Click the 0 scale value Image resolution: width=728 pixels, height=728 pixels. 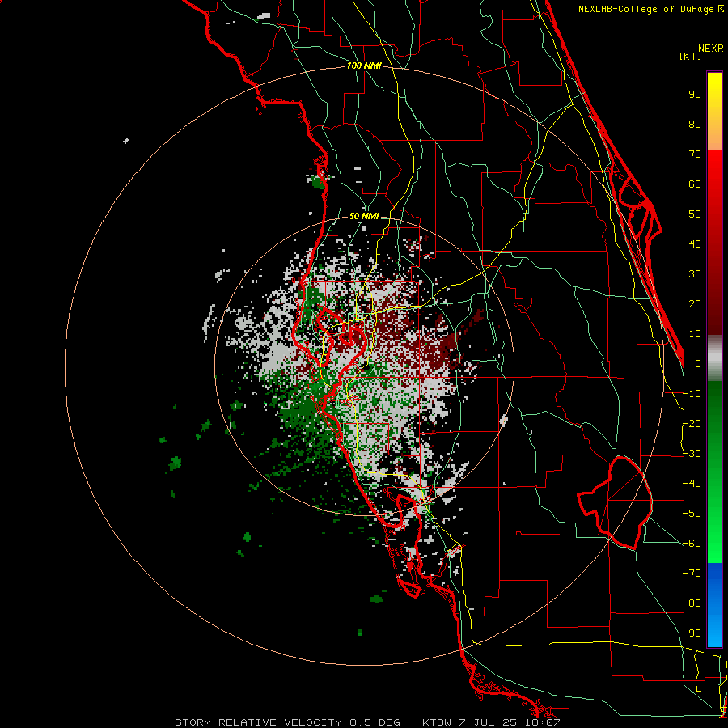tap(698, 363)
